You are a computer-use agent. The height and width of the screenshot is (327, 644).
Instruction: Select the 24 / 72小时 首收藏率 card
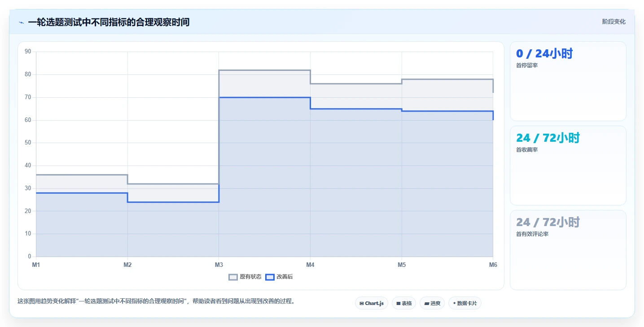(568, 166)
